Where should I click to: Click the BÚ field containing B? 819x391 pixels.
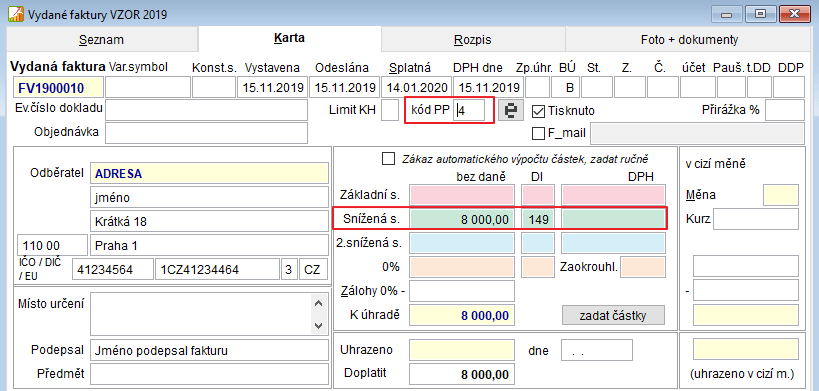[x=566, y=87]
